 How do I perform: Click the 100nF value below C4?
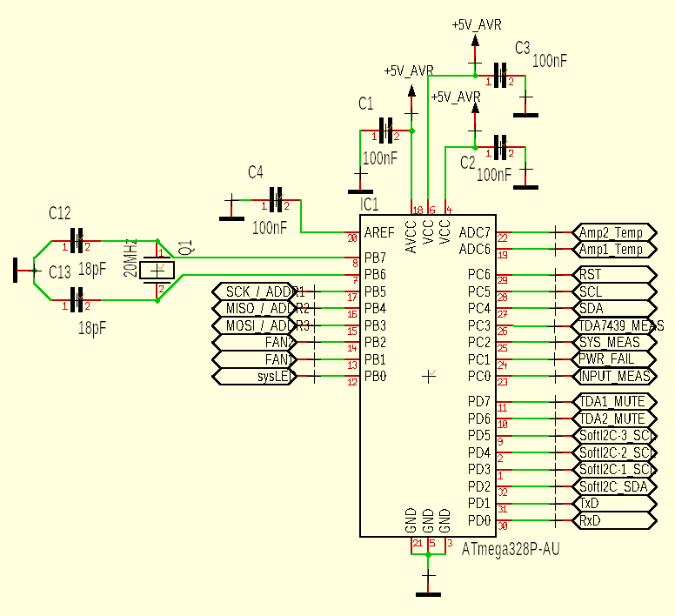coord(270,228)
